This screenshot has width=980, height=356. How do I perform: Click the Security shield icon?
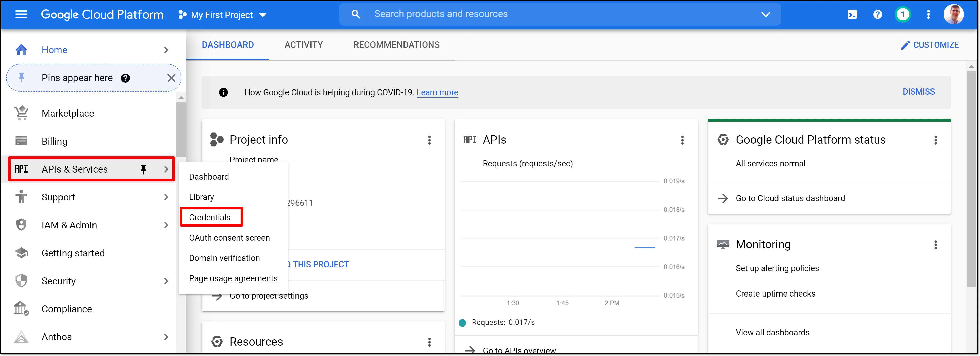[21, 281]
